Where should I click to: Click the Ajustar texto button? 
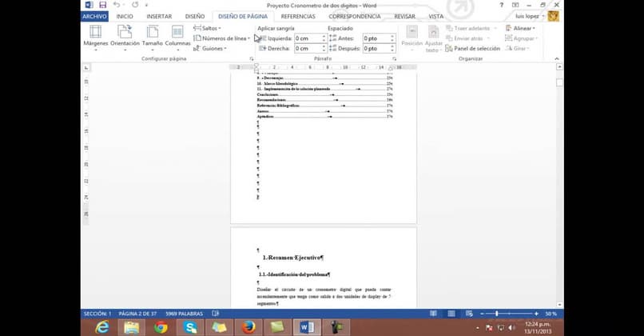coord(433,38)
